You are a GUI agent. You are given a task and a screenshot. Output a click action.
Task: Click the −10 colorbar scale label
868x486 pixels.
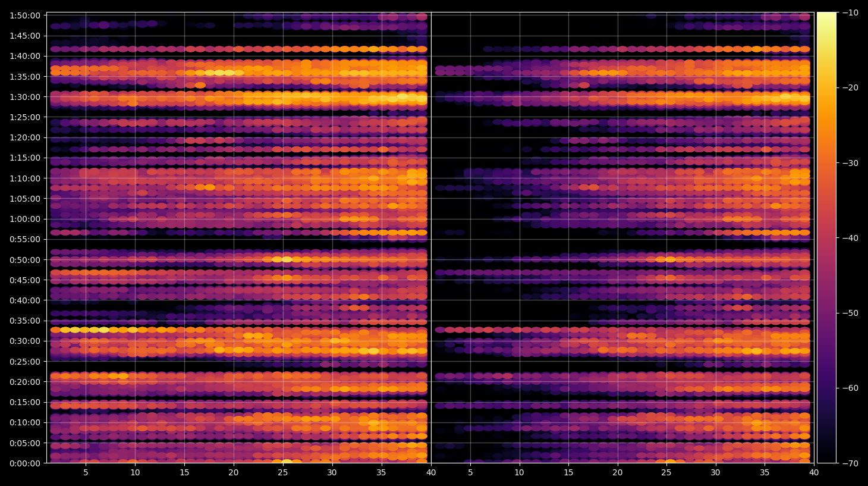coord(850,12)
